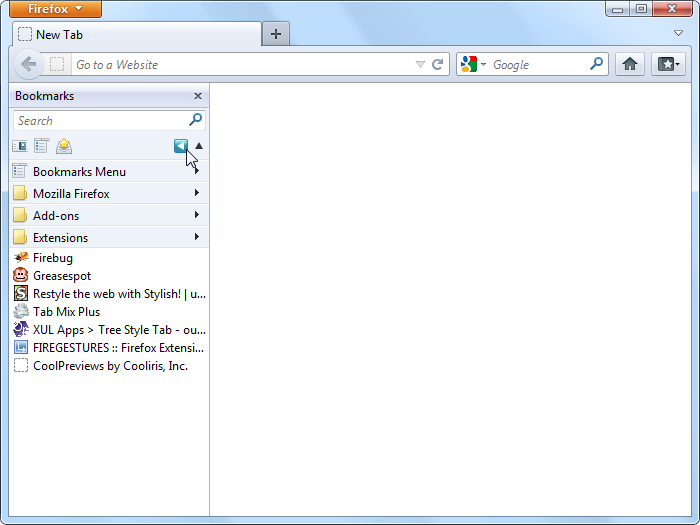Image resolution: width=700 pixels, height=525 pixels.
Task: Open the Bookmarks toolbar menu button
Action: coord(668,64)
